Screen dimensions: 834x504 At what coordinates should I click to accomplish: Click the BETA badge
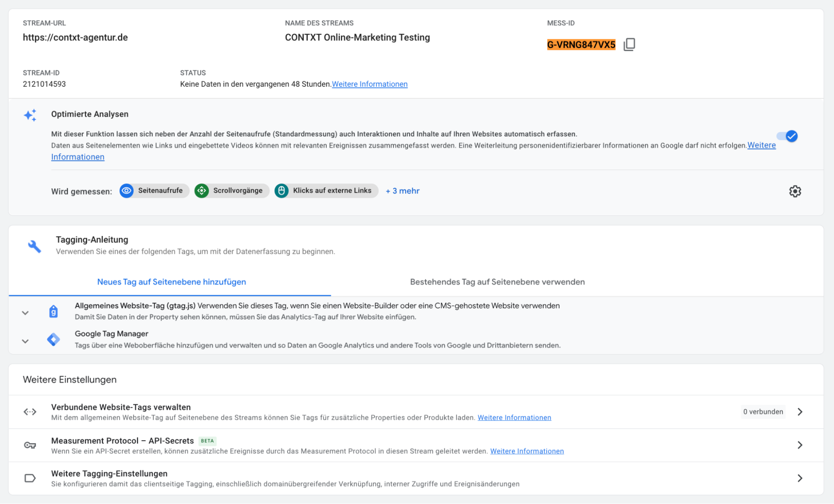pyautogui.click(x=207, y=441)
